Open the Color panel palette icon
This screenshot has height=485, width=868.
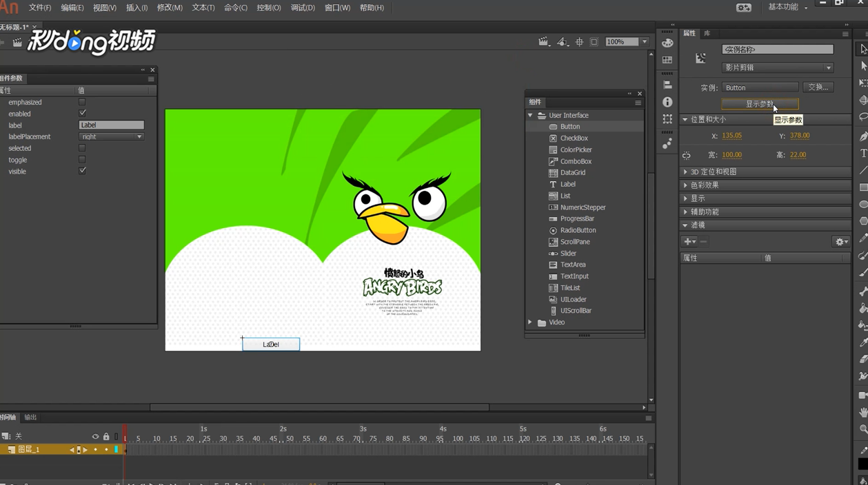pos(667,43)
